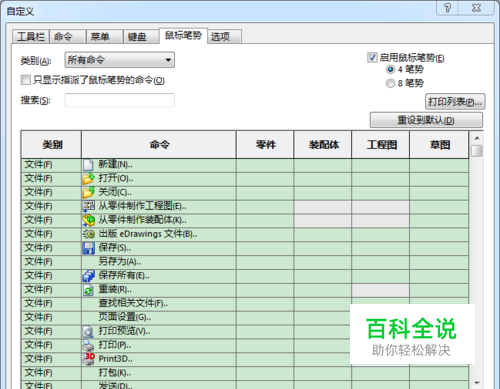The height and width of the screenshot is (389, 500).
Task: Click the 工程图 (Drawing) column header
Action: [x=381, y=145]
